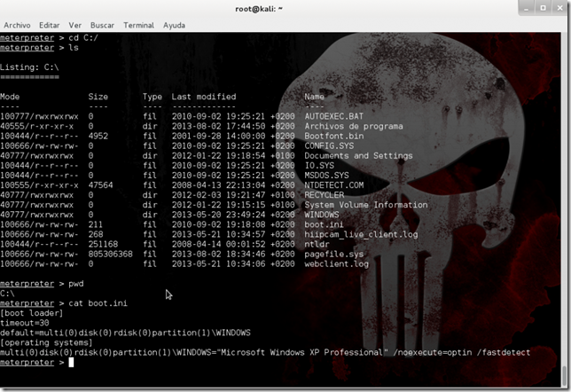This screenshot has width=571, height=392.
Task: Click the Documents and Settings directory name
Action: click(x=358, y=155)
